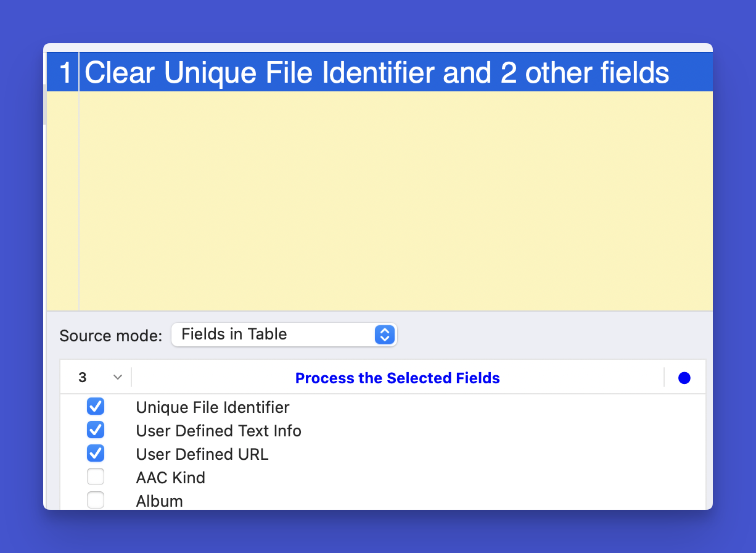Click the row number 1 cell

pos(65,73)
